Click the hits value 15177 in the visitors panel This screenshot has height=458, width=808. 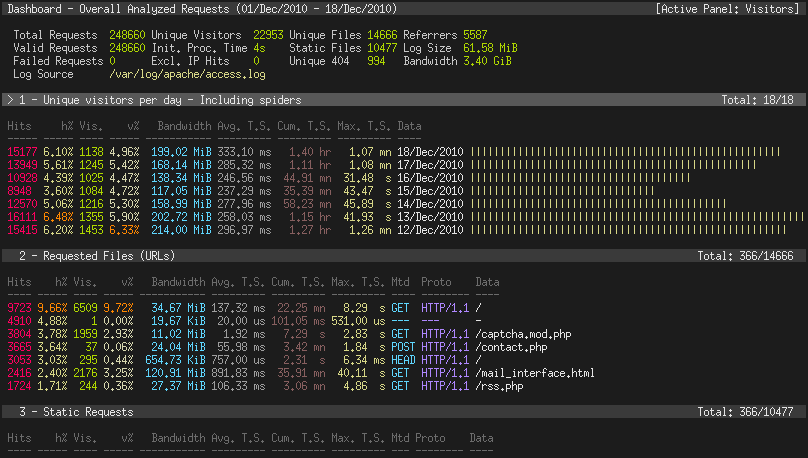pos(22,152)
